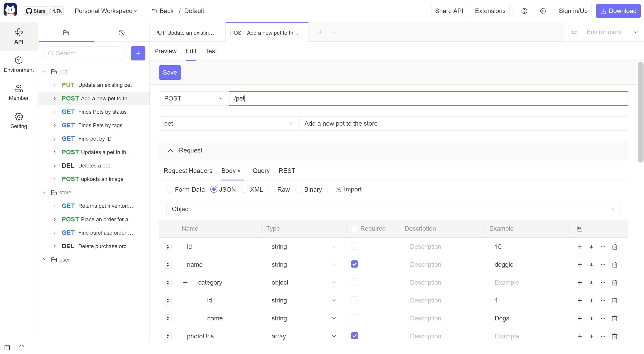Delete the doggie name row
The height and width of the screenshot is (354, 644).
coord(614,265)
